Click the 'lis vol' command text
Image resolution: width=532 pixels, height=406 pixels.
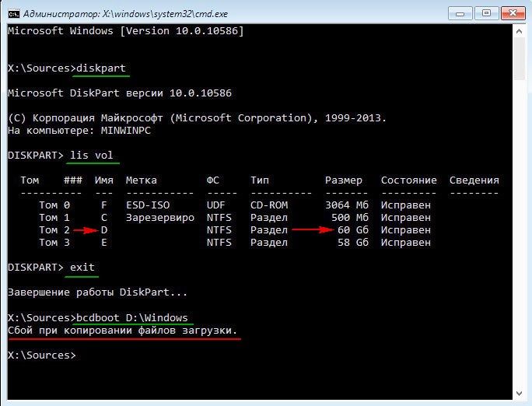(92, 156)
